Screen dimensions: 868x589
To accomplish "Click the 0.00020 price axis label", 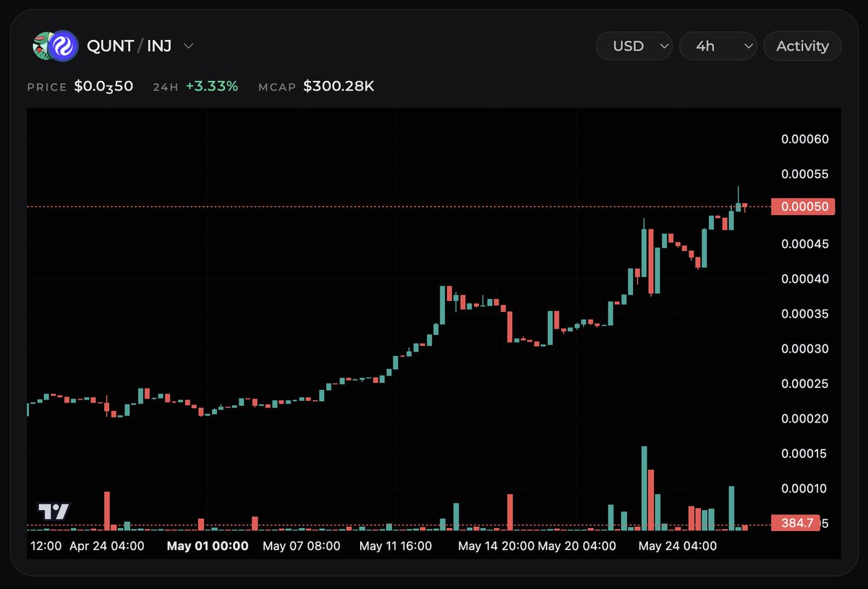I will tap(805, 419).
